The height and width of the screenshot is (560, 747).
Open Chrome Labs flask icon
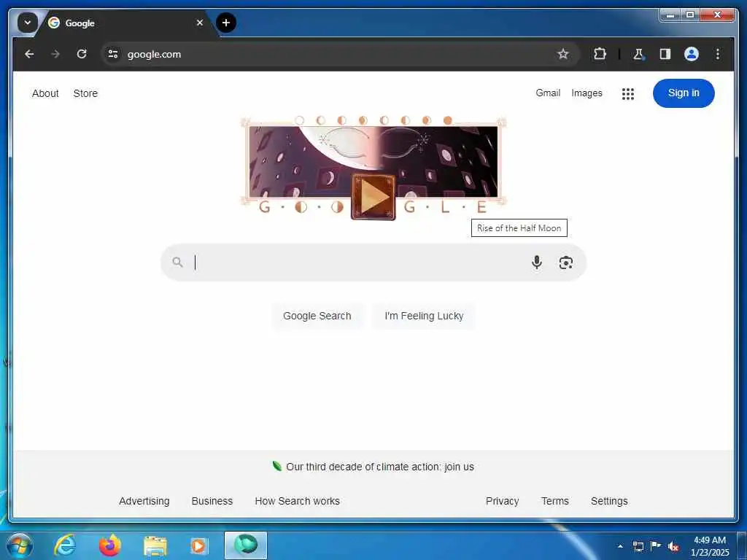tap(639, 54)
